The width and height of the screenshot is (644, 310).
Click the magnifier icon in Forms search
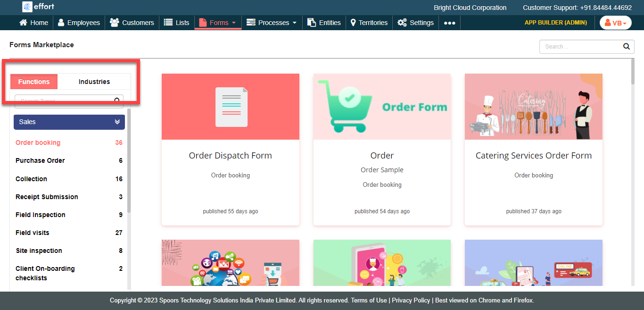[x=626, y=47]
